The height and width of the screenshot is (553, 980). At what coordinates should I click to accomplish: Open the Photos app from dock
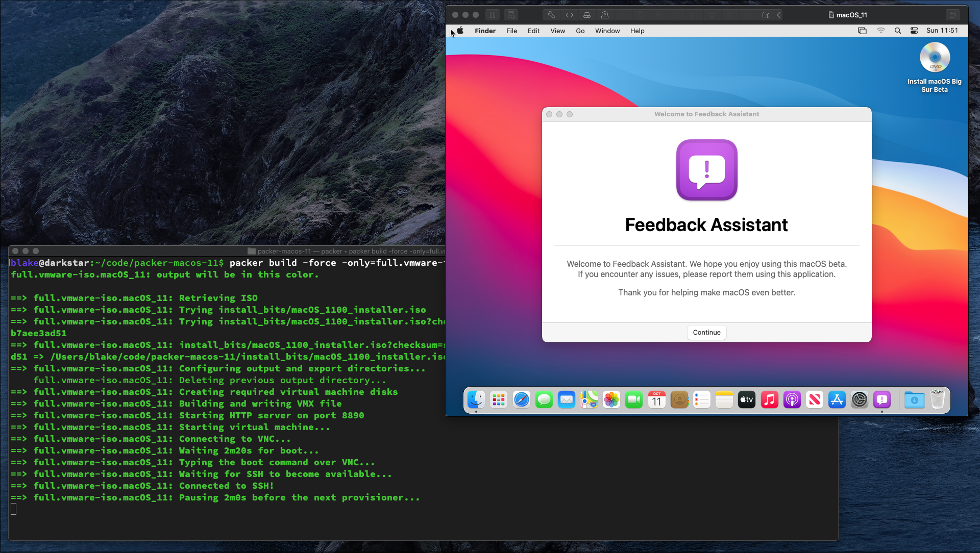click(611, 399)
